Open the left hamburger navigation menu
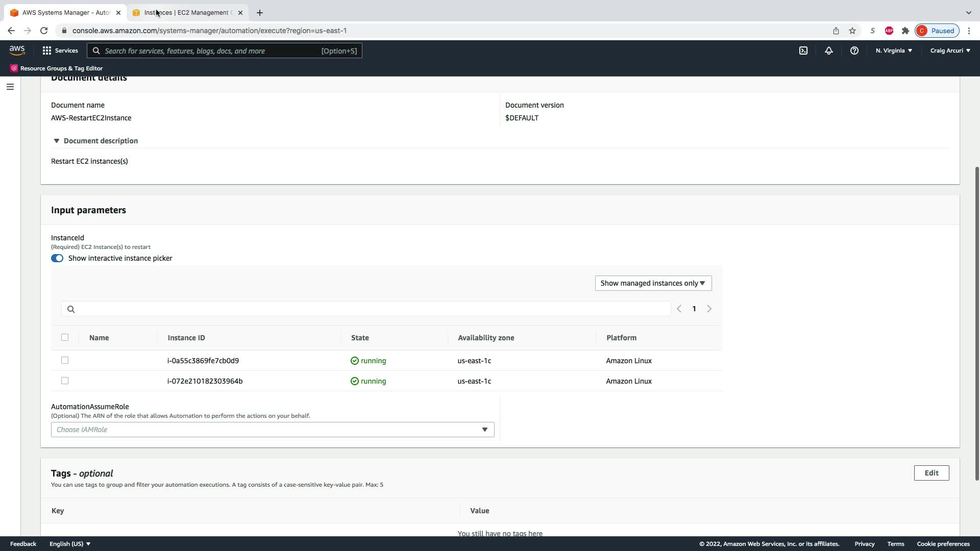This screenshot has height=551, width=980. pos(10,87)
